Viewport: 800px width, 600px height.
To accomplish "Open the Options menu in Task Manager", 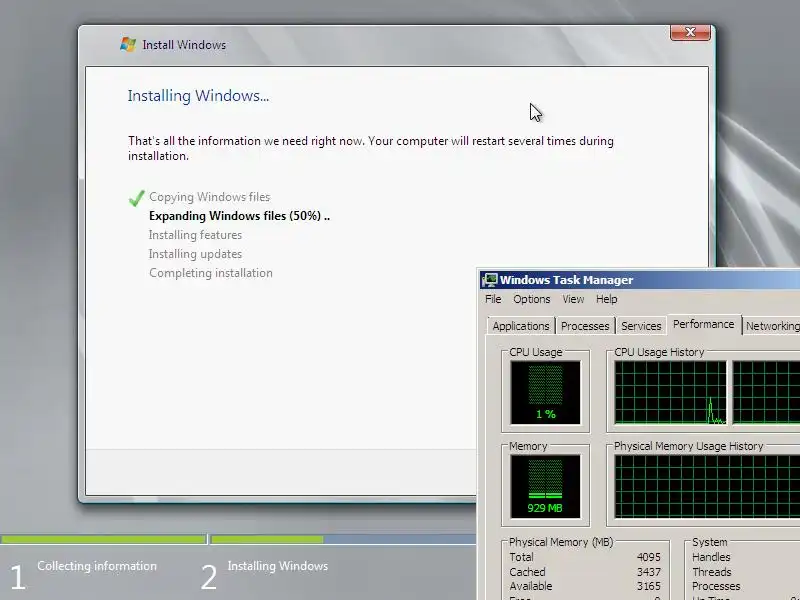I will tap(532, 299).
